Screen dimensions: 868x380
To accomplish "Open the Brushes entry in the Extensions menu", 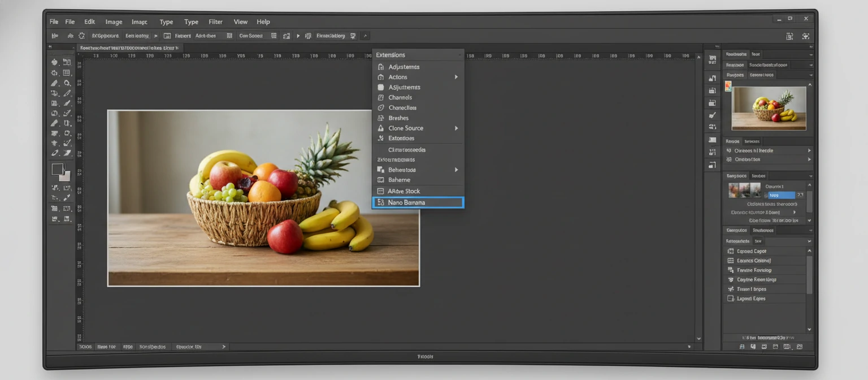I will tap(400, 118).
